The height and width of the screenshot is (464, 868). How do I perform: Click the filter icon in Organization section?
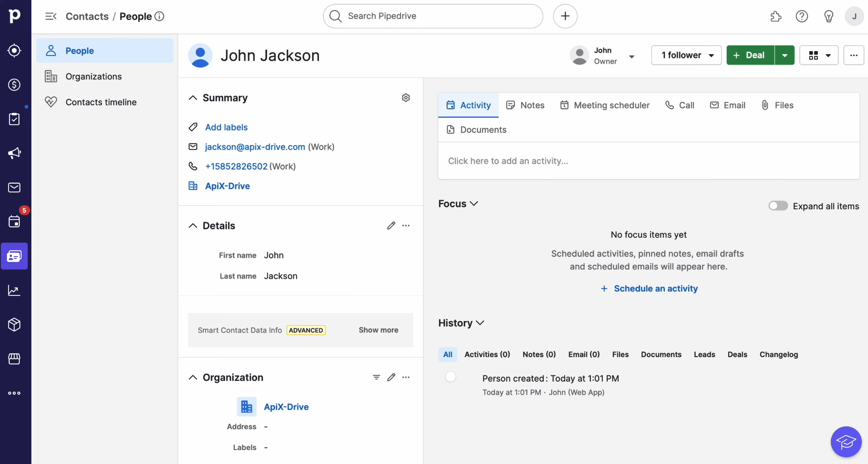click(376, 377)
